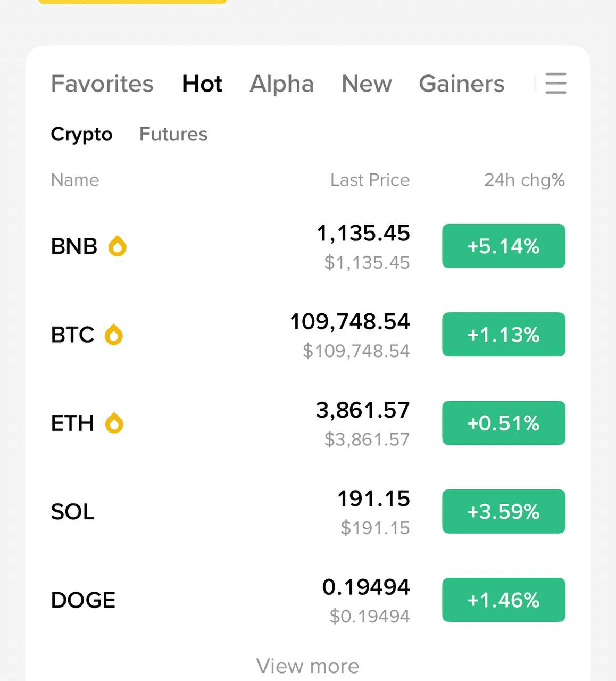
Task: Tap the DOGE +1.46% change button
Action: 503,600
